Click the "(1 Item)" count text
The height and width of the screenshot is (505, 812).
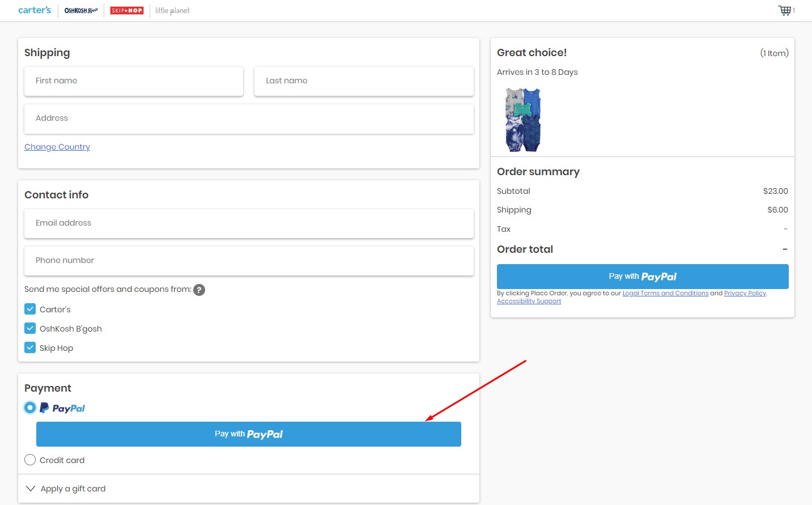(774, 53)
